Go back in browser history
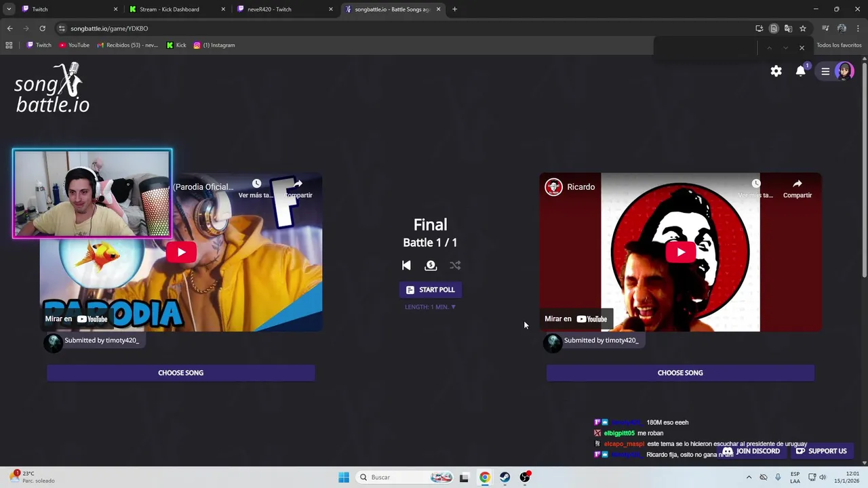Screen dimensions: 868x488 pos(9,28)
